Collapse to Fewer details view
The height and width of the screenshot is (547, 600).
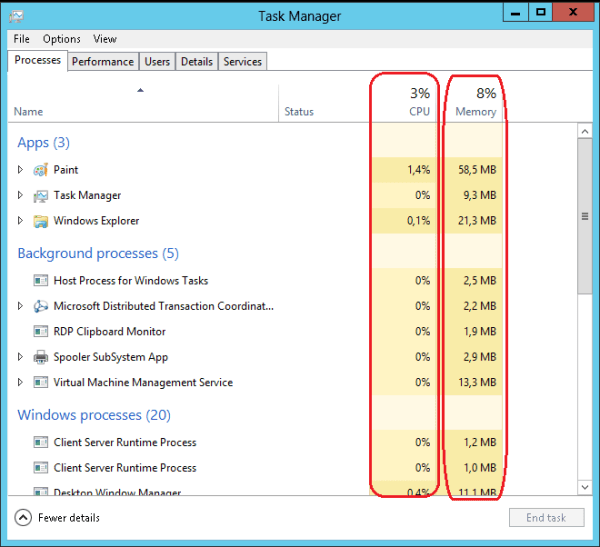59,518
